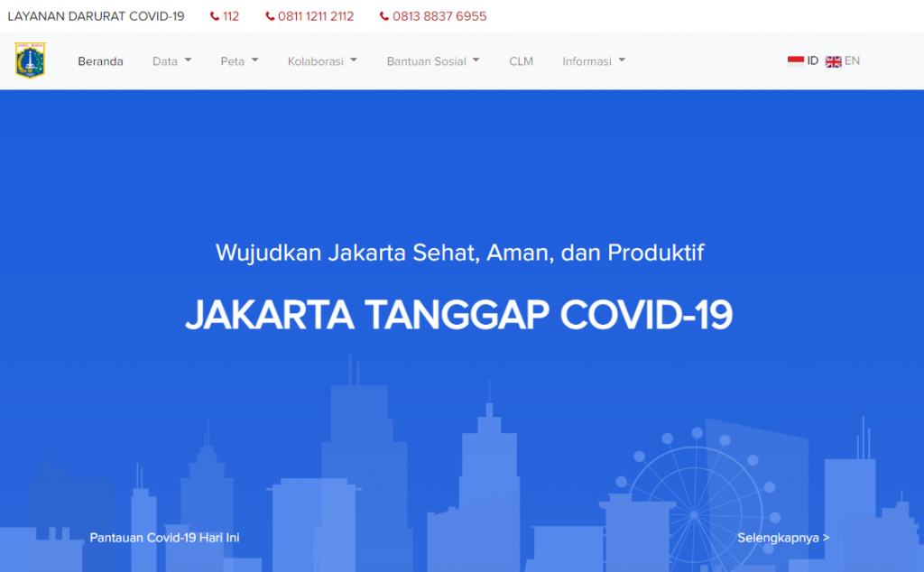This screenshot has height=572, width=924.
Task: Open the CLM menu item
Action: [x=521, y=61]
